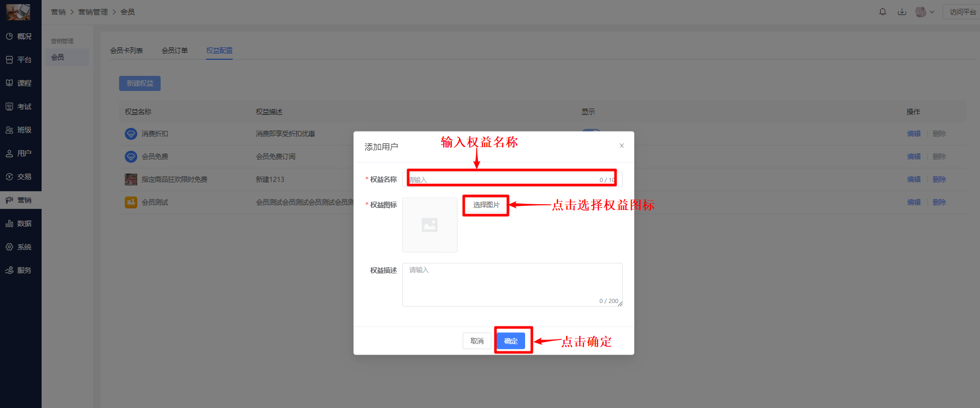Open 系统 settings in sidebar

[20, 247]
